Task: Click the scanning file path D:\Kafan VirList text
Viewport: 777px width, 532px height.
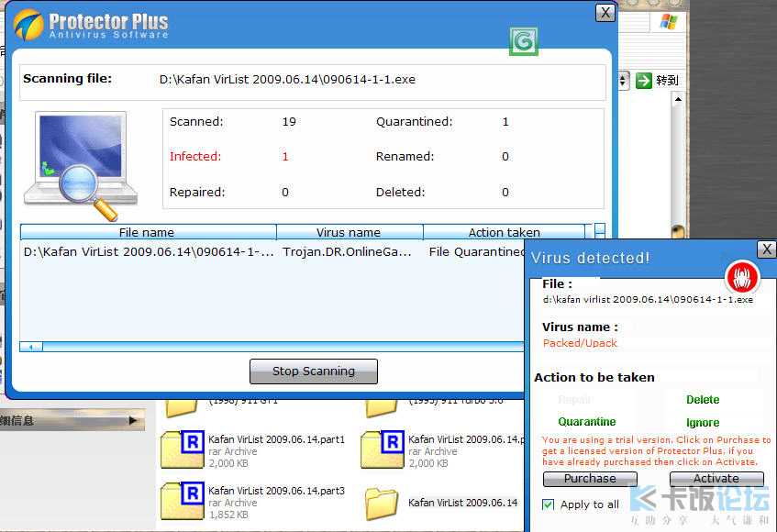Action: pos(287,79)
